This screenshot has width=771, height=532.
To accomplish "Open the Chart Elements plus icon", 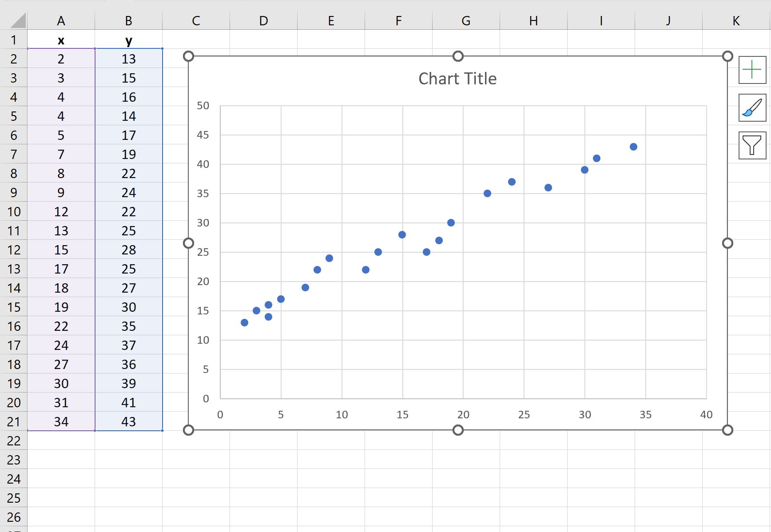I will [751, 70].
